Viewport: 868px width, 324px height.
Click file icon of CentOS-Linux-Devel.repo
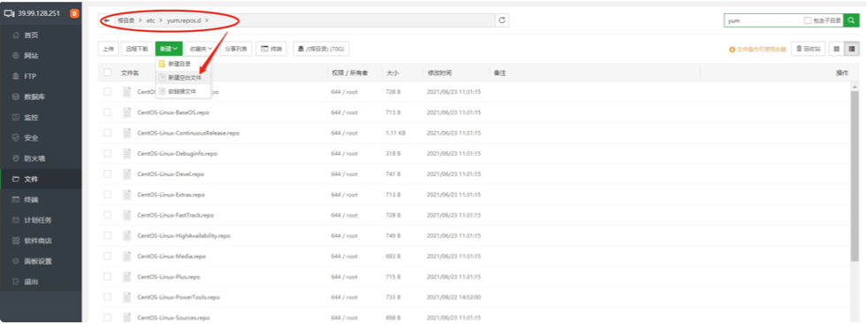(126, 174)
